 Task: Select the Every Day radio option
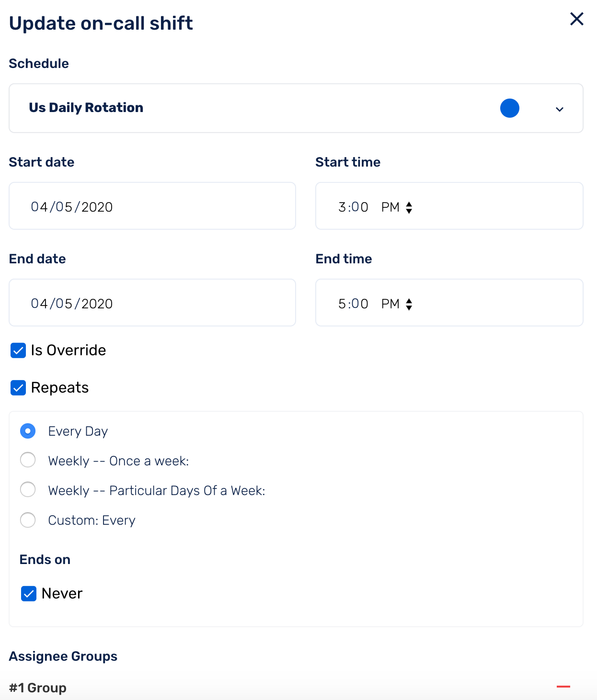pos(28,431)
